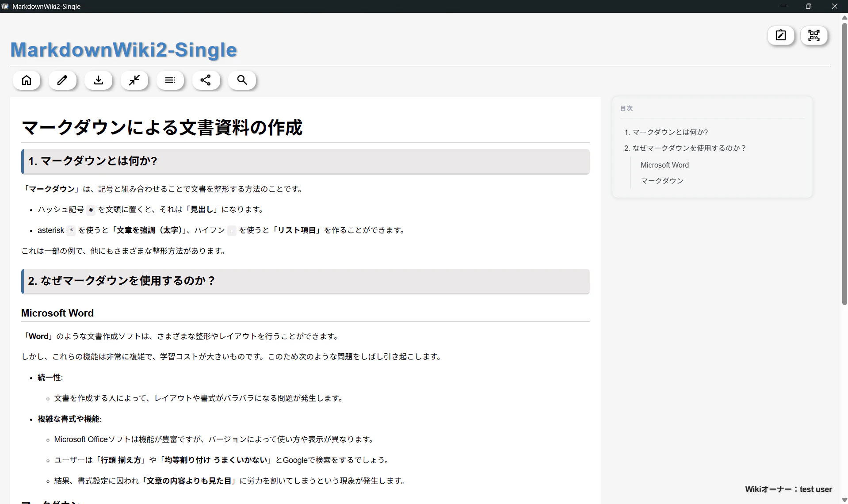This screenshot has width=848, height=504.
Task: Click the share icon
Action: [x=206, y=80]
